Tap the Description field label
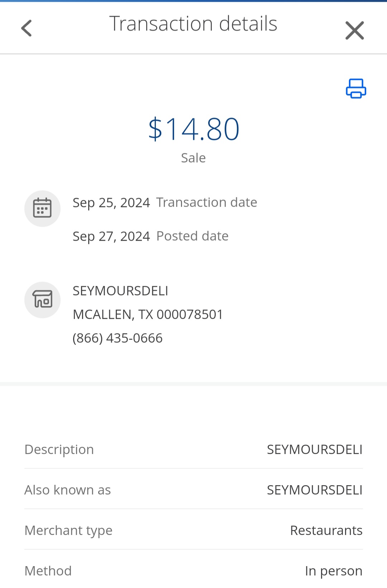Screen dimensions: 387x588 coord(59,450)
